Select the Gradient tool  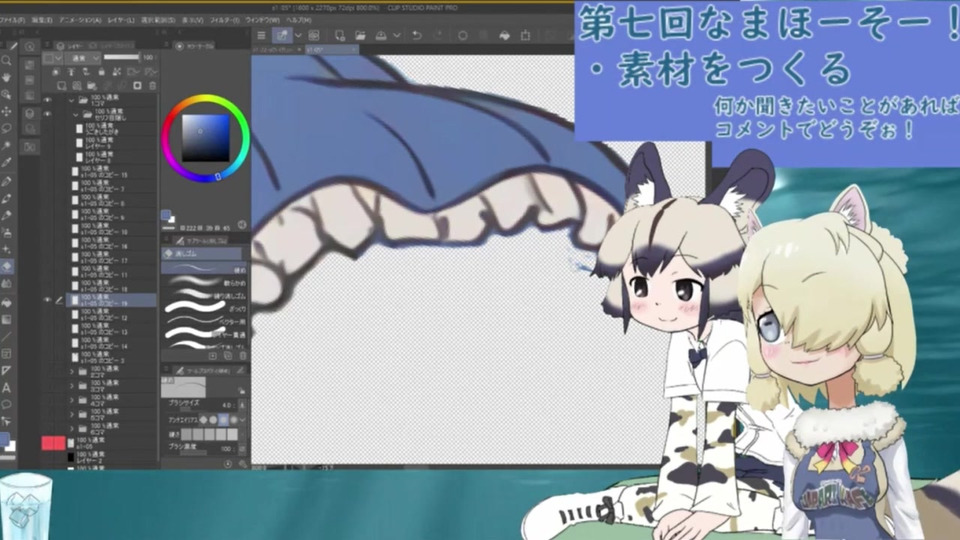click(7, 319)
